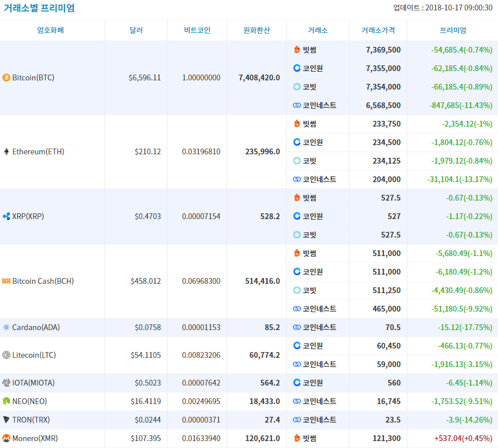Click the dollar price $210.12
498x448 pixels.
tap(148, 151)
